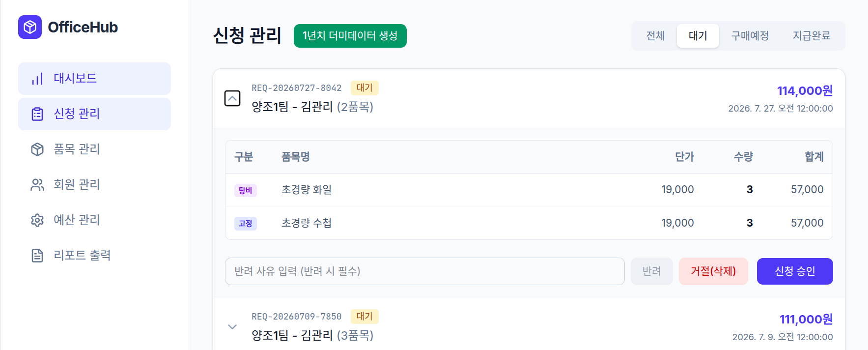The image size is (868, 350).
Task: Select the 대기 filter tab
Action: (698, 36)
